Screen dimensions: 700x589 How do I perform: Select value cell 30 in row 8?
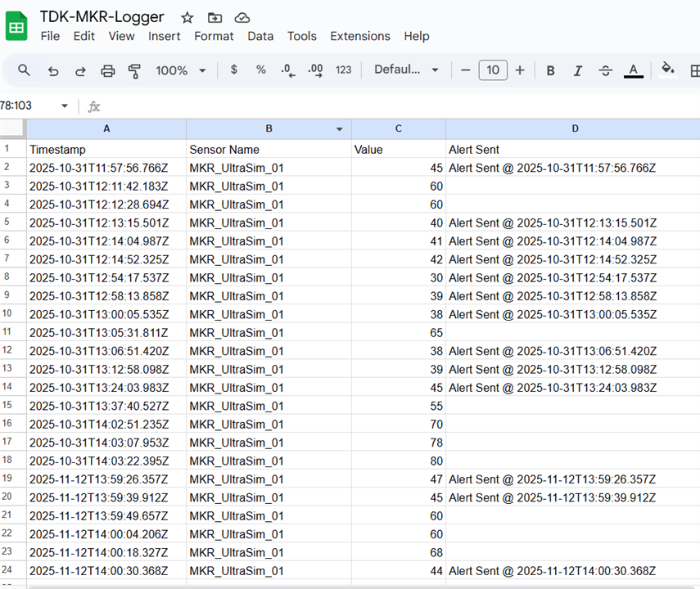(398, 277)
